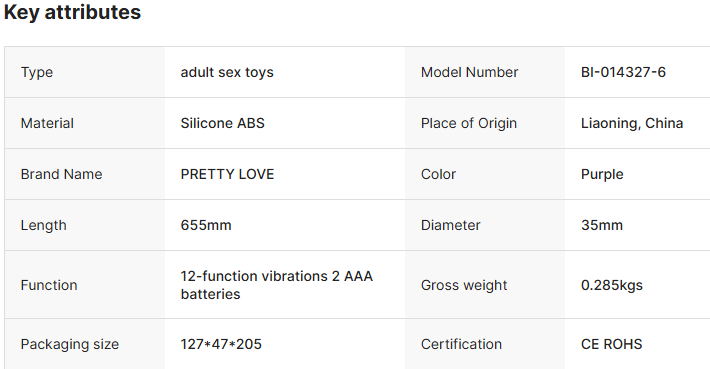Click the Brand Name label
The image size is (710, 369).
coord(62,174)
